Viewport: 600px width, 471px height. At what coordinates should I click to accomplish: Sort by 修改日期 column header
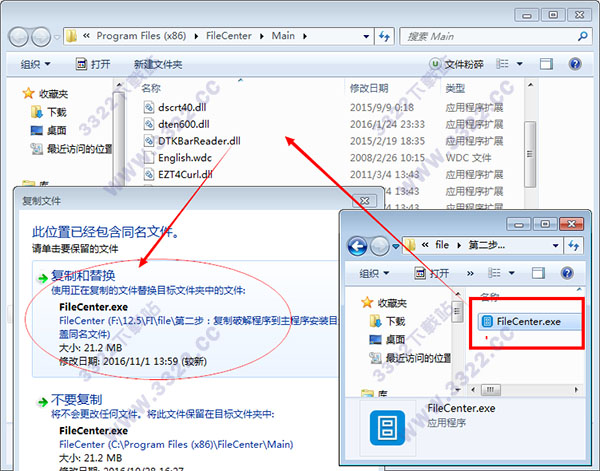coord(369,88)
